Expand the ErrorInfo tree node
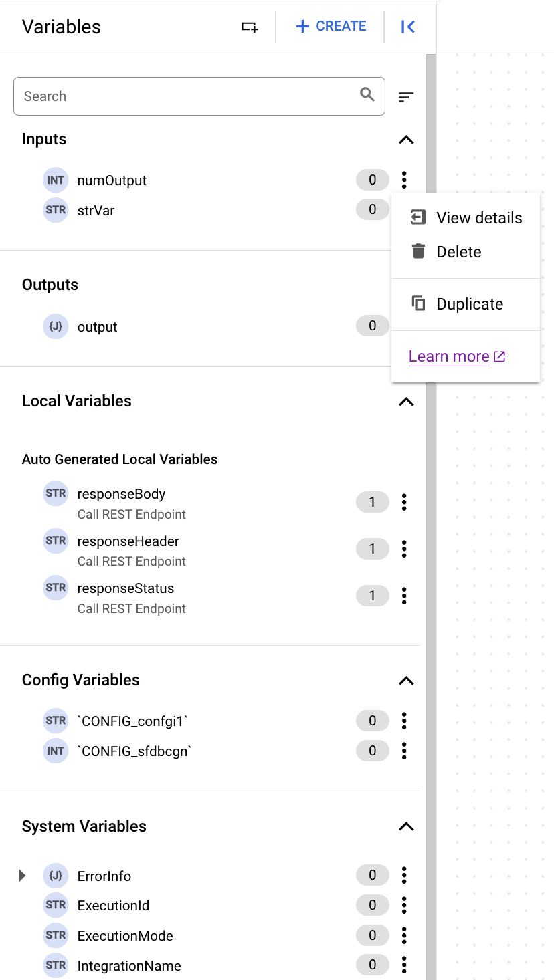The height and width of the screenshot is (980, 554). click(x=22, y=875)
